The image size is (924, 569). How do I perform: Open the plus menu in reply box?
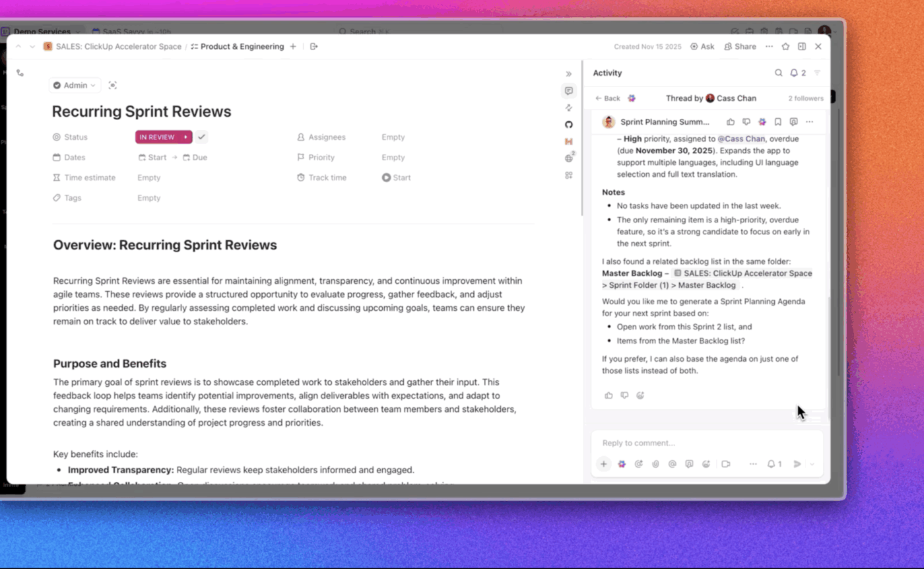(603, 464)
